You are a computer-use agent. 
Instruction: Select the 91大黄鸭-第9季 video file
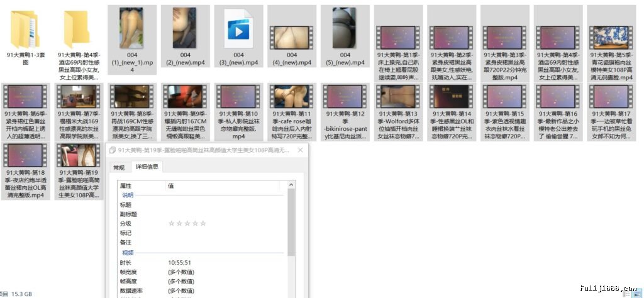pos(186,113)
